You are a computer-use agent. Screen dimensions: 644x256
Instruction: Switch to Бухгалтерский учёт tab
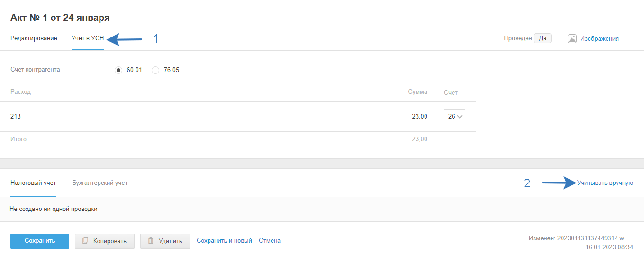(100, 183)
